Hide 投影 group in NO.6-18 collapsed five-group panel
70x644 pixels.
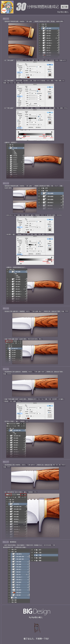[x=32, y=558]
